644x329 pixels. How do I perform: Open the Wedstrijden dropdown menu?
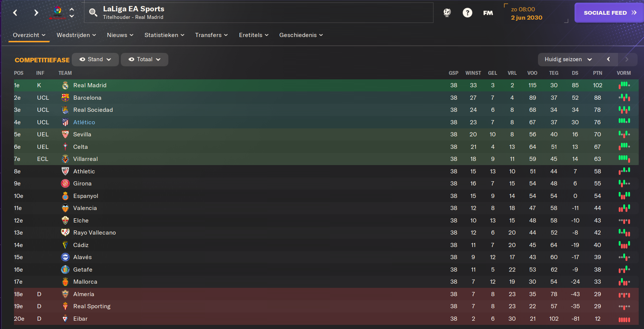[x=76, y=35]
